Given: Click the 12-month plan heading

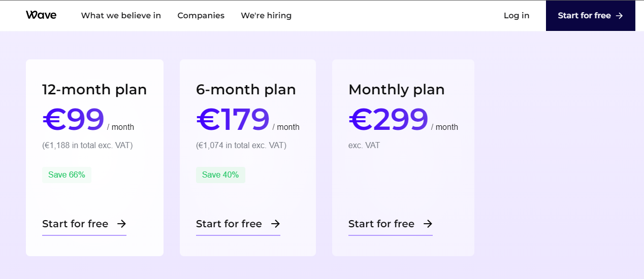Looking at the screenshot, I should 94,90.
